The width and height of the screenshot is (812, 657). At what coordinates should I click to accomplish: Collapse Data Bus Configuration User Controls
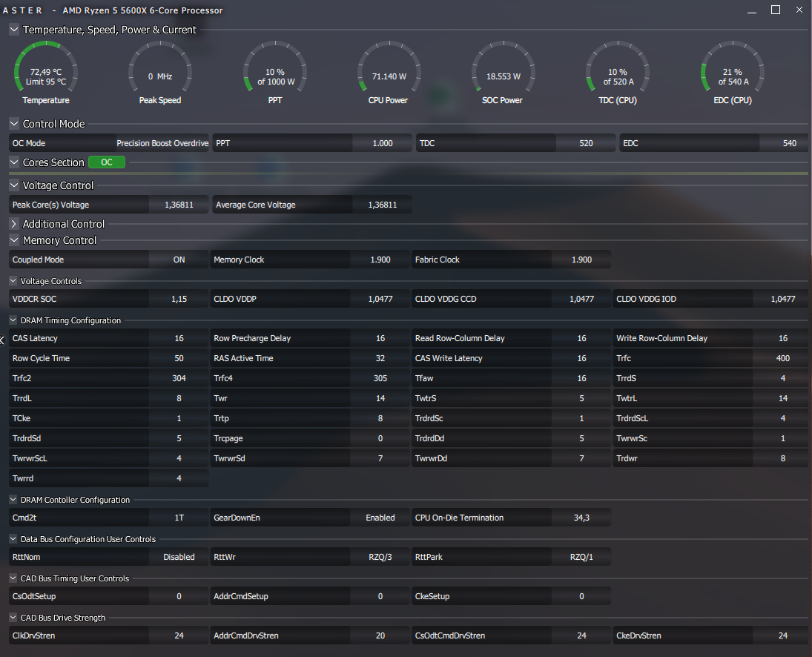click(13, 539)
